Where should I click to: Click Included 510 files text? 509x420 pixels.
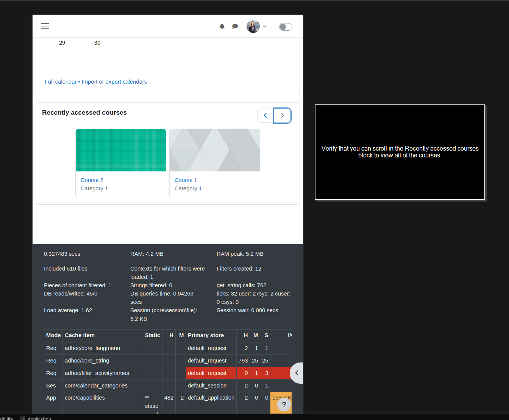(66, 269)
